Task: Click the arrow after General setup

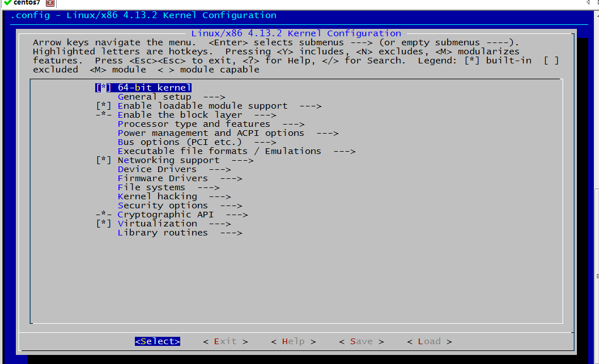Action: 214,97
